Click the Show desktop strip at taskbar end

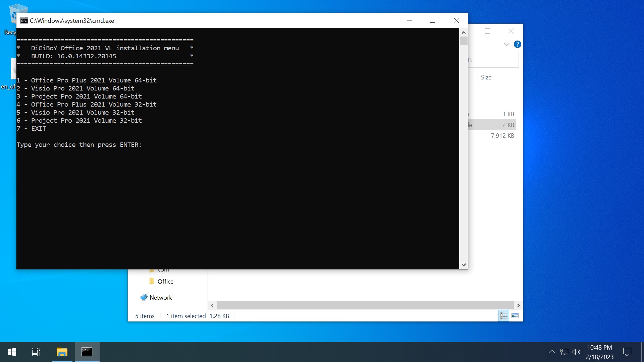pos(642,352)
